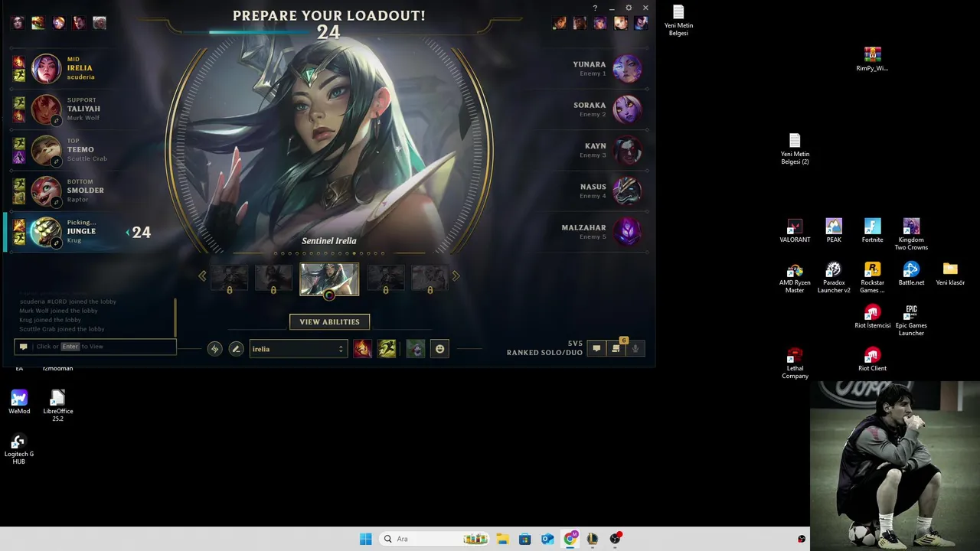Select the second locked skin thumbnail
Screen dimensions: 980x551
(273, 279)
